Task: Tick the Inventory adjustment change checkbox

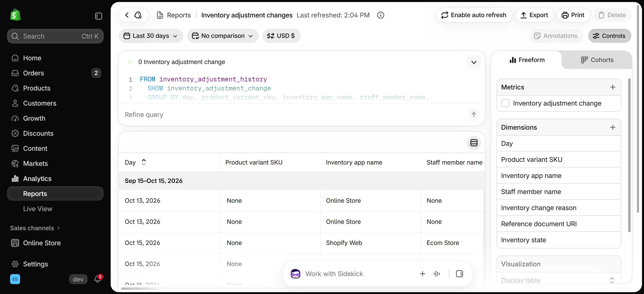Action: pyautogui.click(x=505, y=103)
